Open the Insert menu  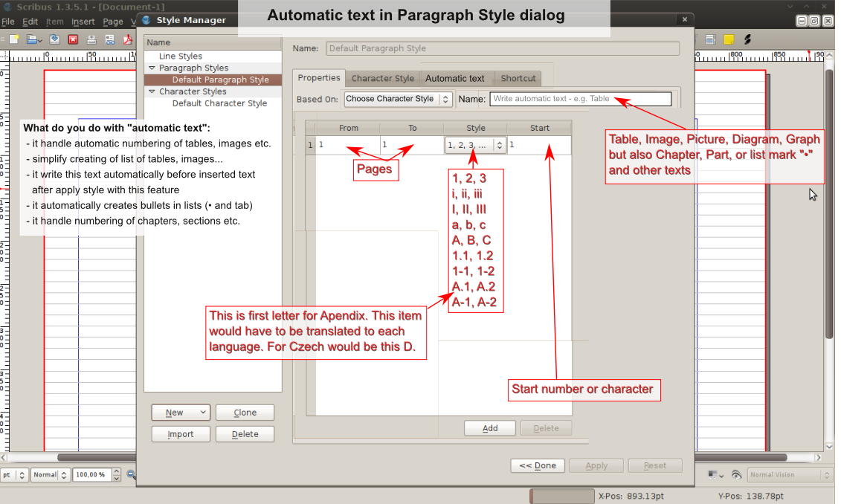[x=83, y=22]
